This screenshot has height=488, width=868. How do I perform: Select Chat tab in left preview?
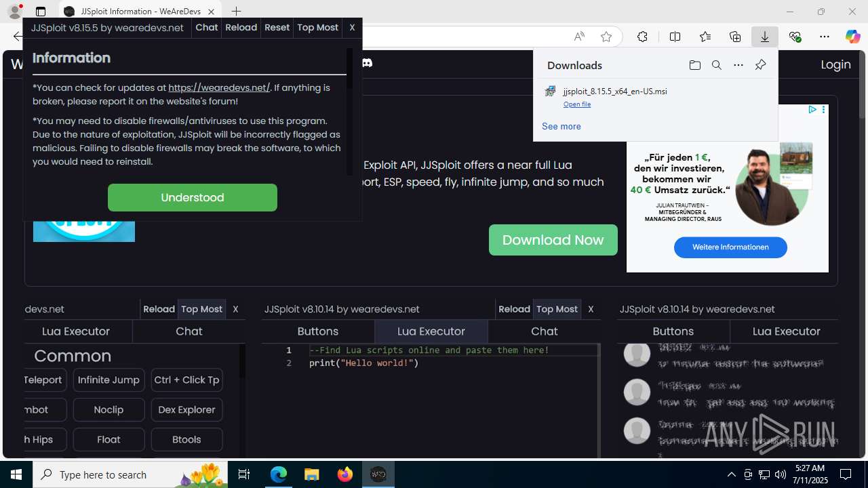[x=189, y=331]
